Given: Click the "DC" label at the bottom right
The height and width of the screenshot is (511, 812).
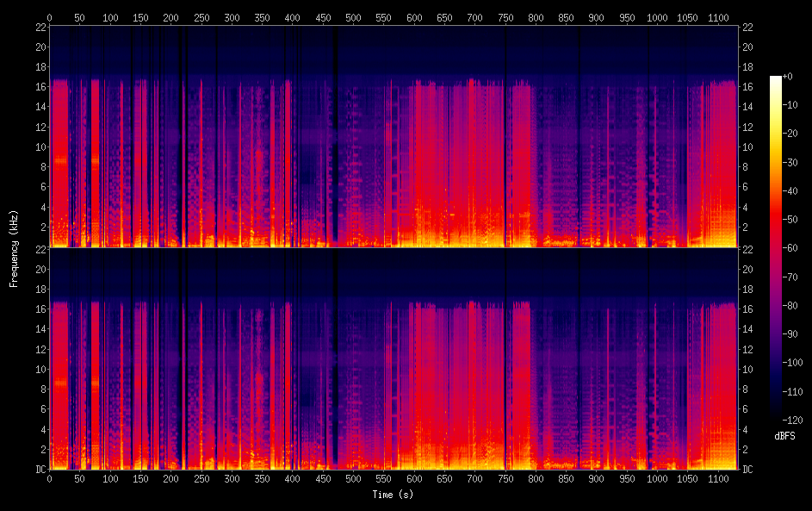Looking at the screenshot, I should [749, 469].
